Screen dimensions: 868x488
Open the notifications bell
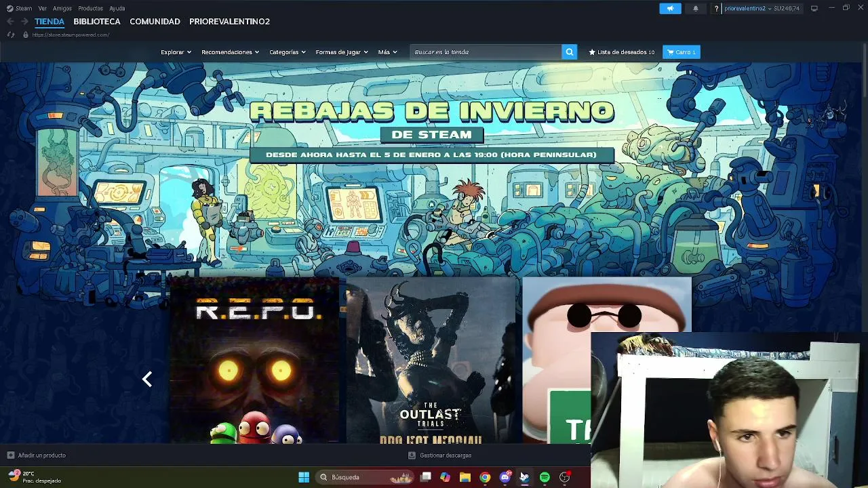tap(695, 8)
